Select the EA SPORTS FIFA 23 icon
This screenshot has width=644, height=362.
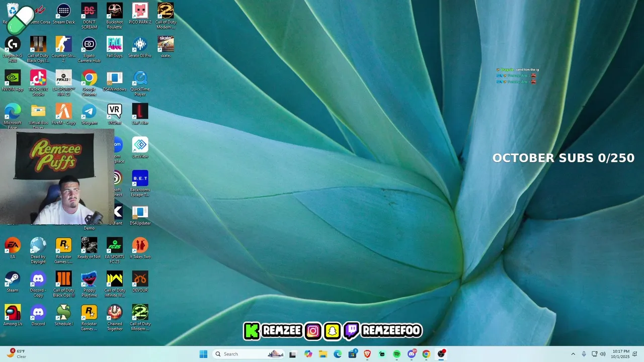coord(63,83)
